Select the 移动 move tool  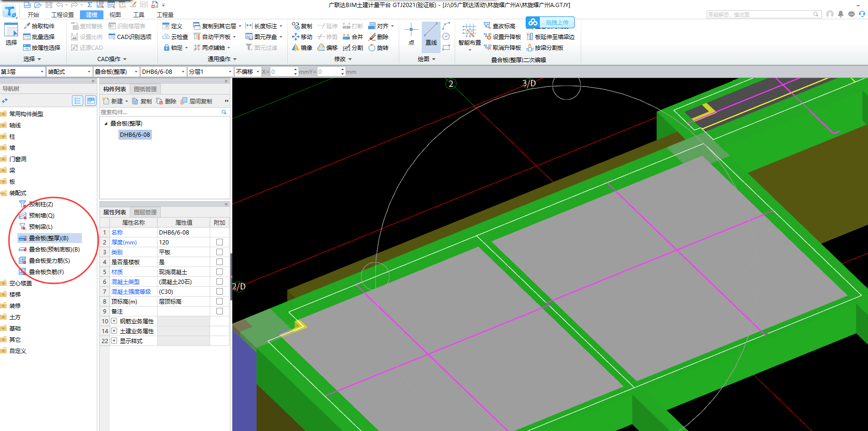(x=302, y=37)
